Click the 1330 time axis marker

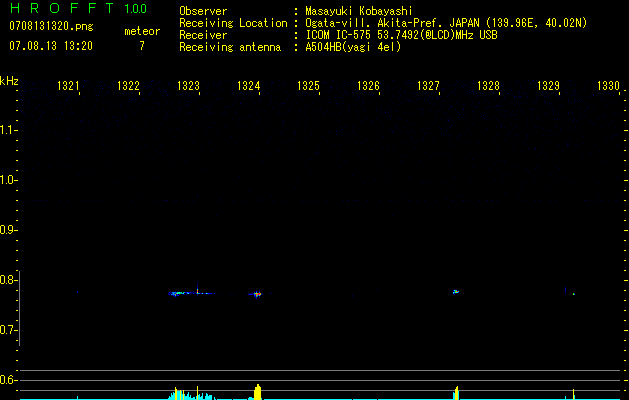(608, 86)
